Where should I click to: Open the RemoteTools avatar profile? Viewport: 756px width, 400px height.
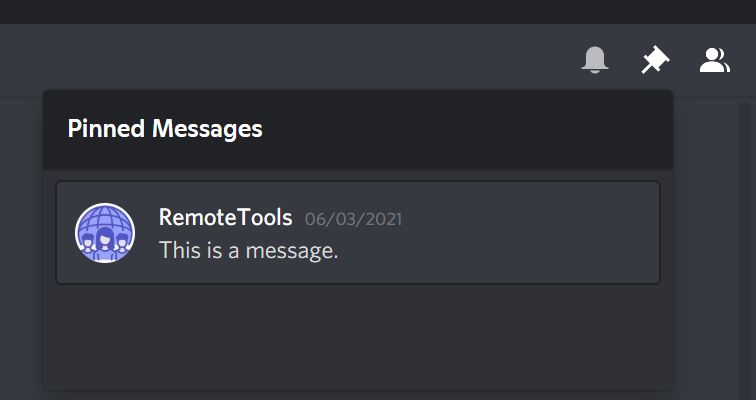[105, 233]
